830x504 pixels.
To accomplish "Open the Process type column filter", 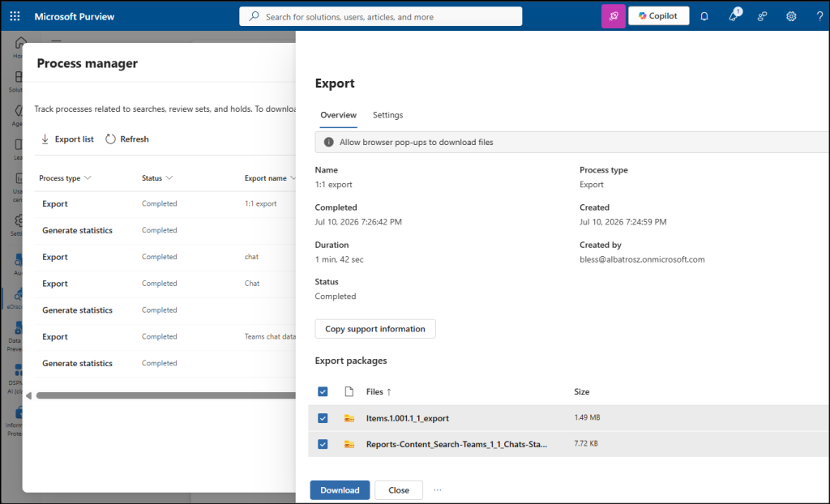I will tap(88, 178).
